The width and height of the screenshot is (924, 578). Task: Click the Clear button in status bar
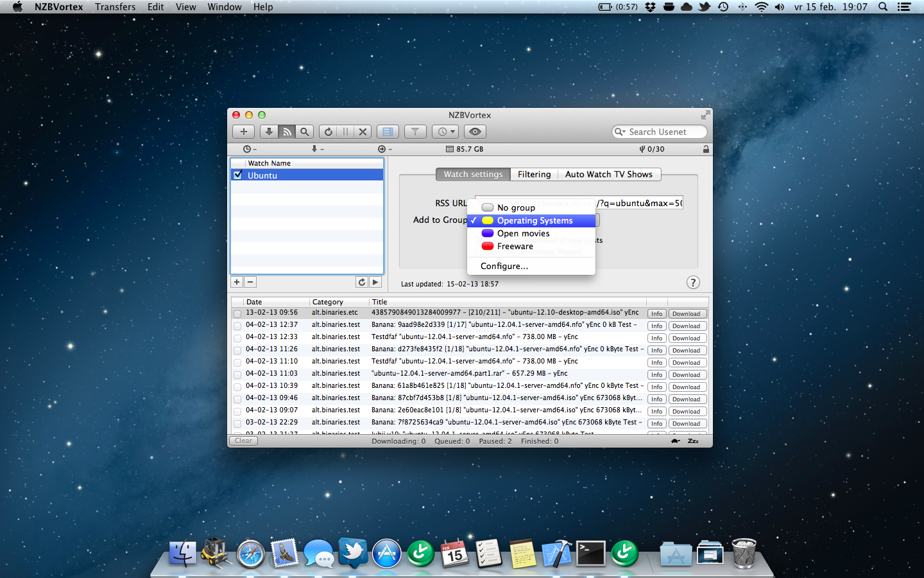coord(243,441)
